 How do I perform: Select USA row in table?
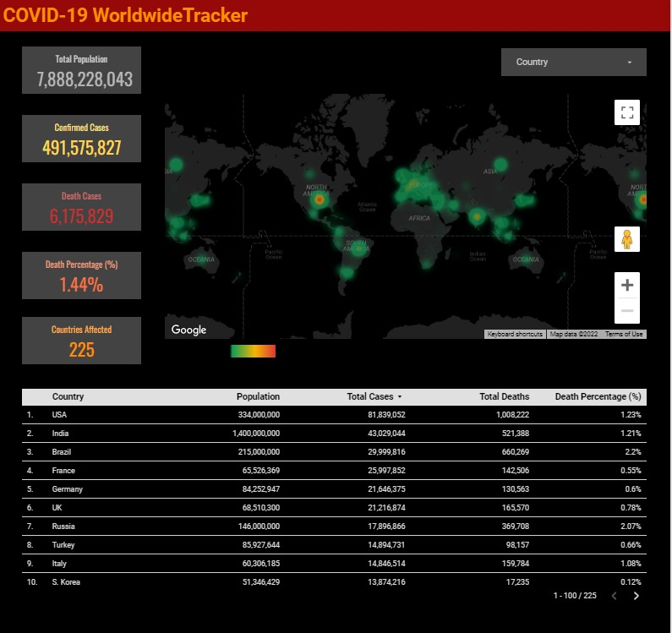click(334, 414)
